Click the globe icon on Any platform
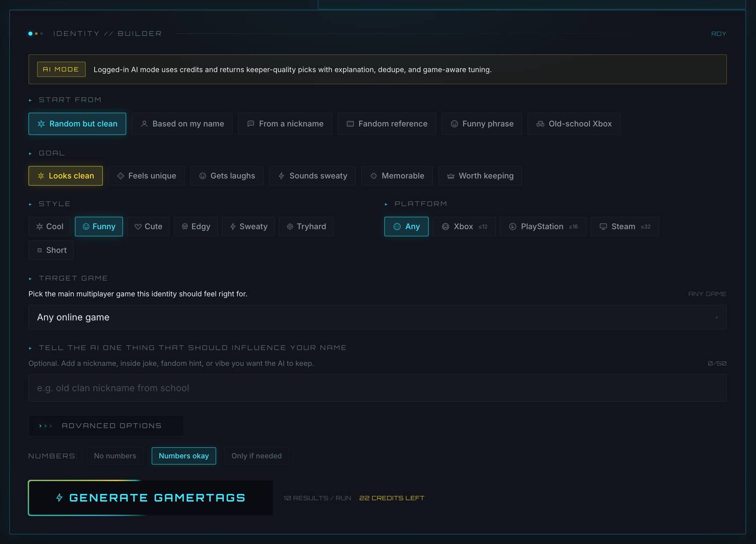756x544 pixels. pyautogui.click(x=397, y=227)
